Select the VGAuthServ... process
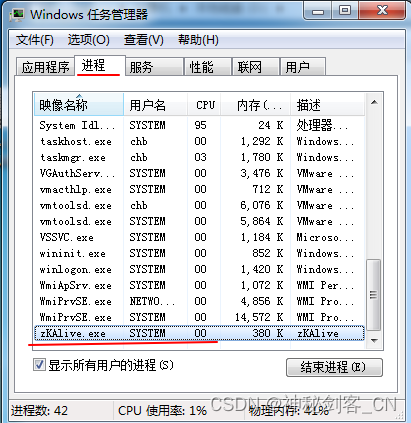Screen dimensions: 411x423 point(199,173)
